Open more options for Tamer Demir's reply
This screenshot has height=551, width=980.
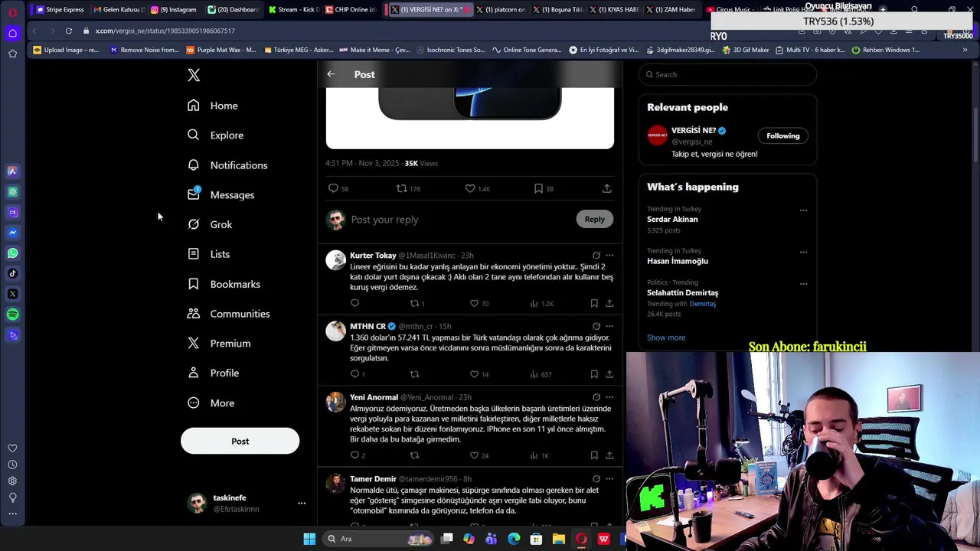click(609, 479)
